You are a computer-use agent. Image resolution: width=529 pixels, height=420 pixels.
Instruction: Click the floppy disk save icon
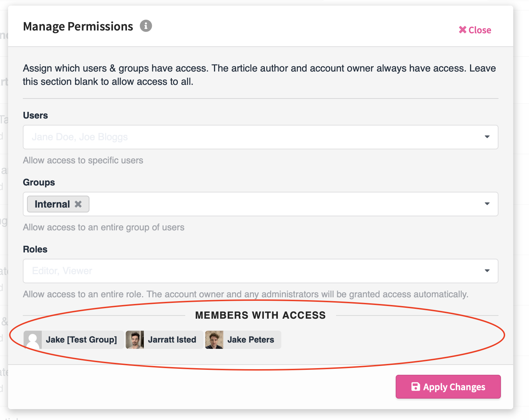(415, 387)
